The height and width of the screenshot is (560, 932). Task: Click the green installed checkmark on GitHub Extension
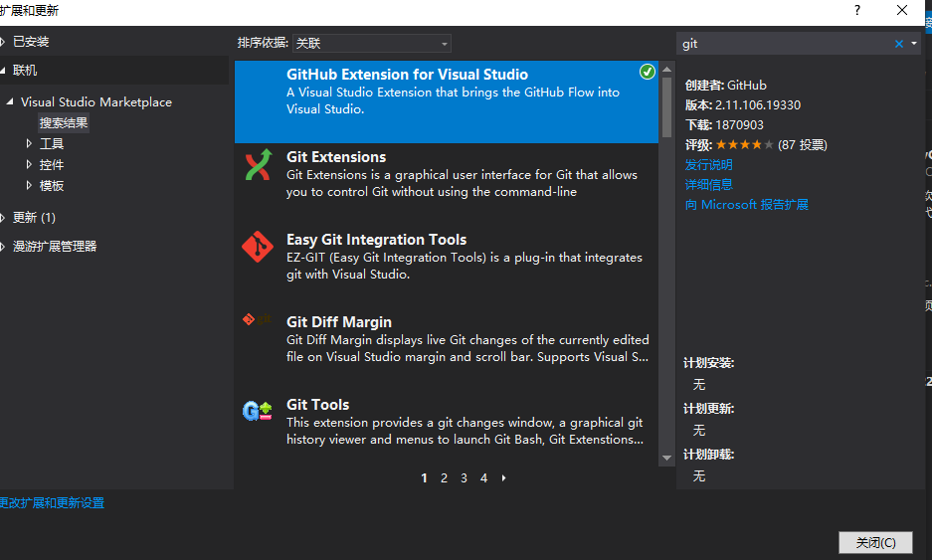[647, 72]
